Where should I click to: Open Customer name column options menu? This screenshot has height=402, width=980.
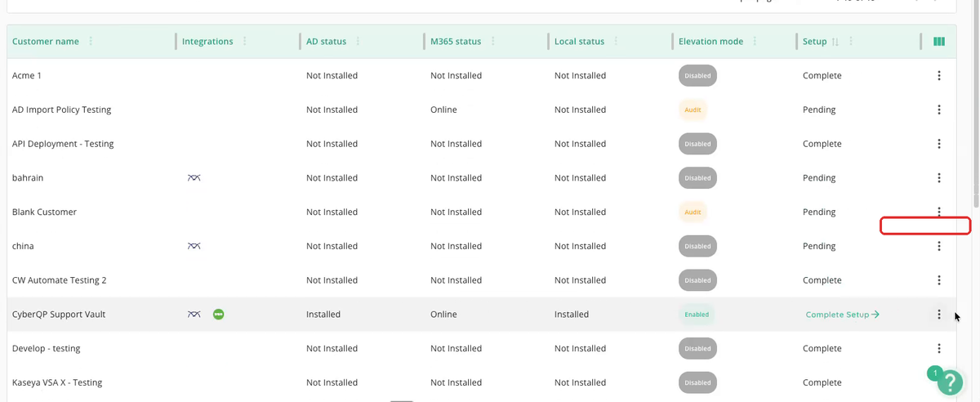[x=91, y=42]
